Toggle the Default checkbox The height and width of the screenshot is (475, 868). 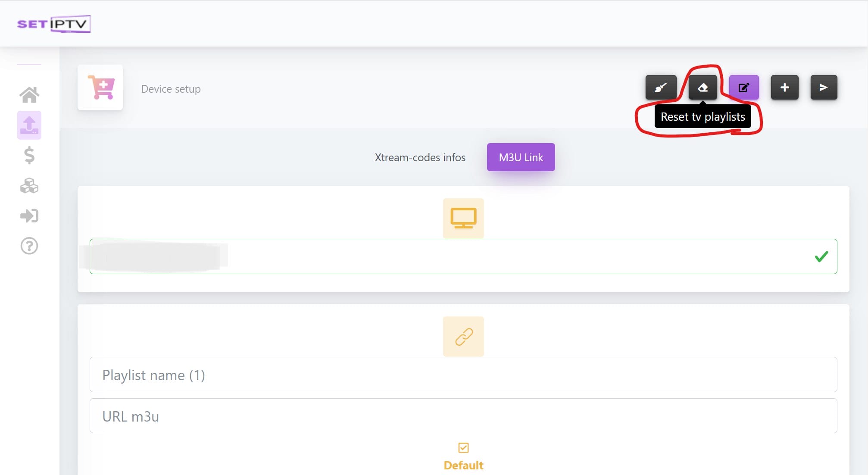[463, 448]
